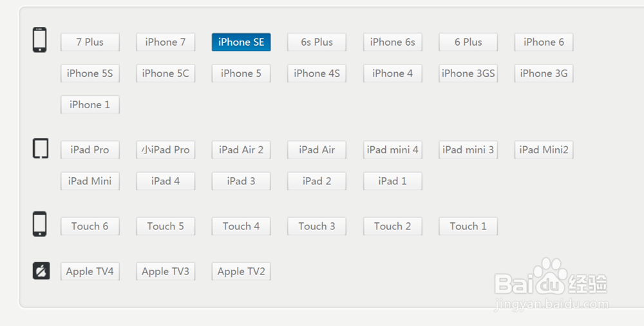The height and width of the screenshot is (326, 644).
Task: Select Apple TV4 device
Action: pos(90,271)
